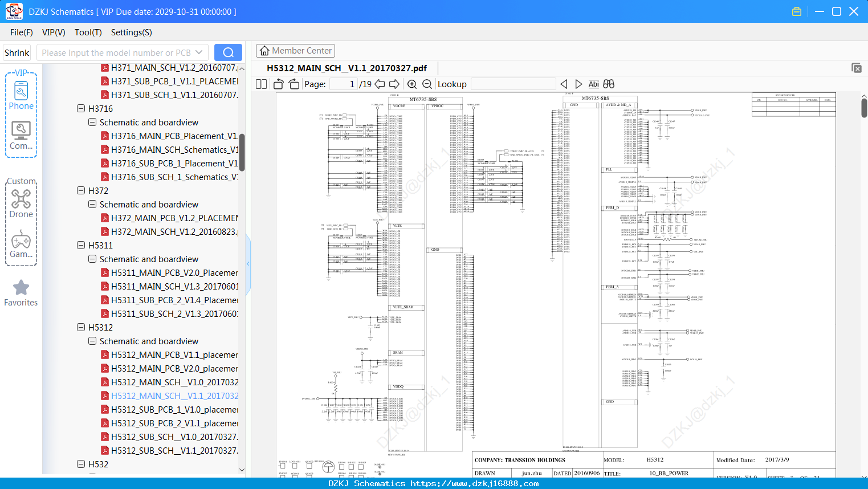Find next lookup match triangle
The width and height of the screenshot is (868, 489).
click(x=578, y=84)
